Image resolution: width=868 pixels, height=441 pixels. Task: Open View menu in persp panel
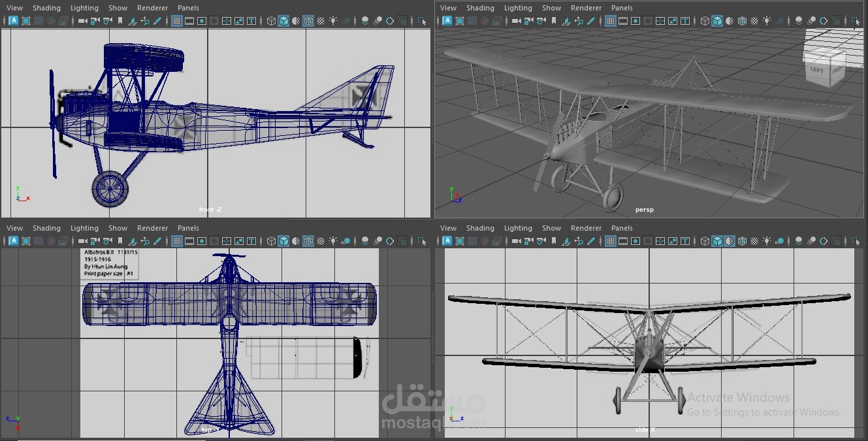tap(448, 8)
